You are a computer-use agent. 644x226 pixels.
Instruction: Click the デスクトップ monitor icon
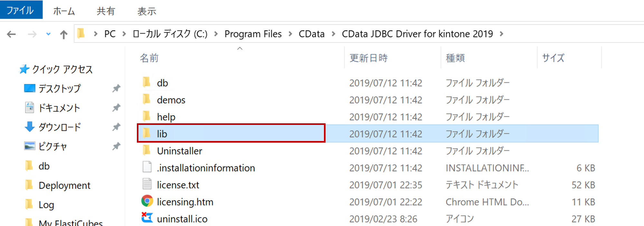pyautogui.click(x=30, y=88)
